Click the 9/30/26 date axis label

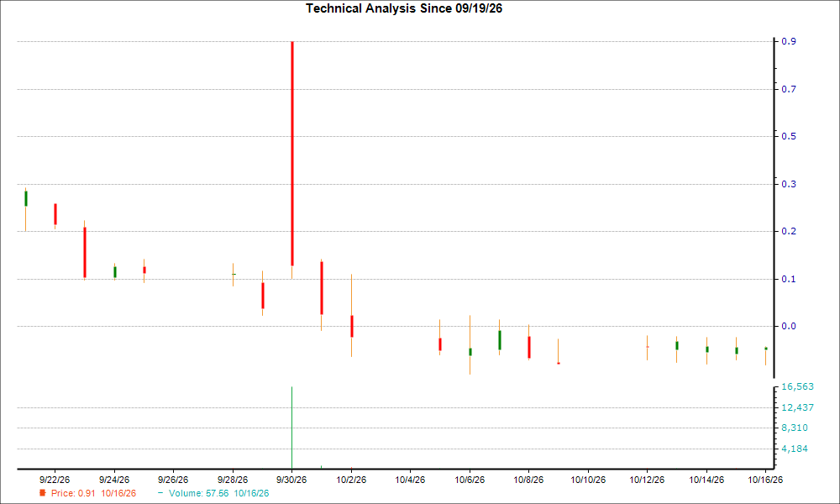click(291, 480)
